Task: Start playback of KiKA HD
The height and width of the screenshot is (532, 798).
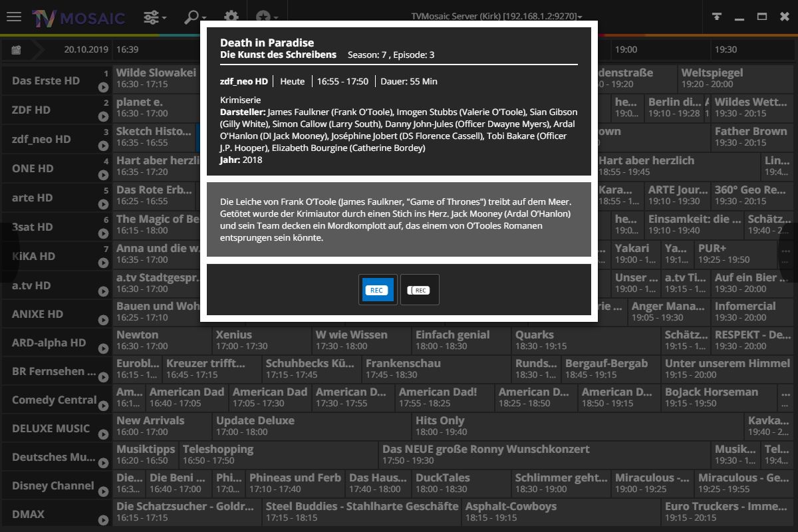Action: click(x=103, y=263)
